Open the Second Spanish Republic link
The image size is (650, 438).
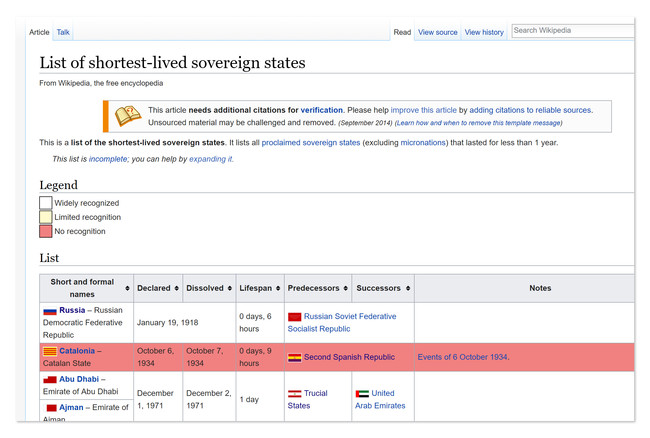point(349,357)
